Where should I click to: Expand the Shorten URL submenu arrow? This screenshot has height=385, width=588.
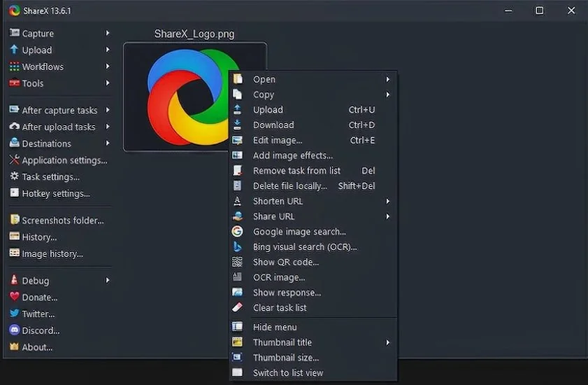point(388,202)
